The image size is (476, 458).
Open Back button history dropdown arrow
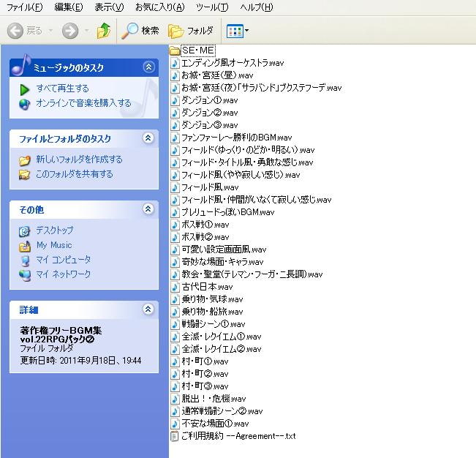click(x=50, y=31)
